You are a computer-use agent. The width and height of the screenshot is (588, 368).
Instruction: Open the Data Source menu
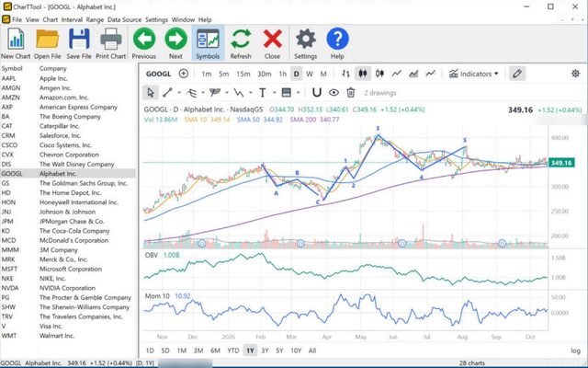(124, 19)
